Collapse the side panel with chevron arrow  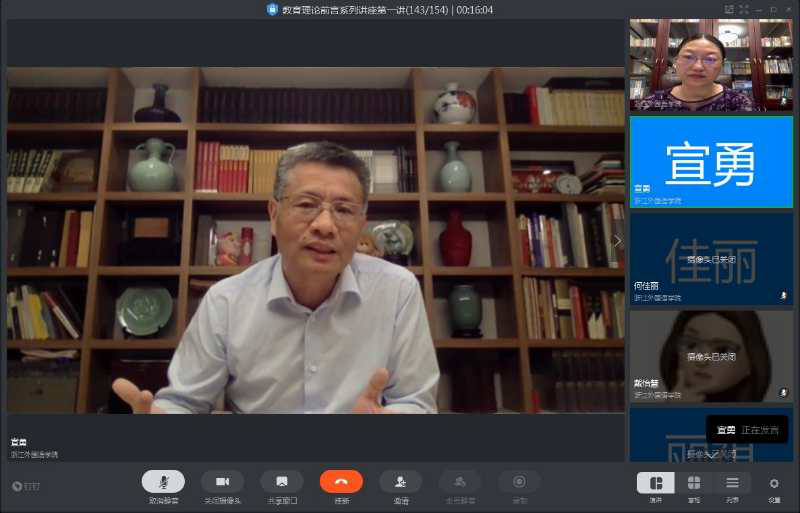click(x=617, y=240)
